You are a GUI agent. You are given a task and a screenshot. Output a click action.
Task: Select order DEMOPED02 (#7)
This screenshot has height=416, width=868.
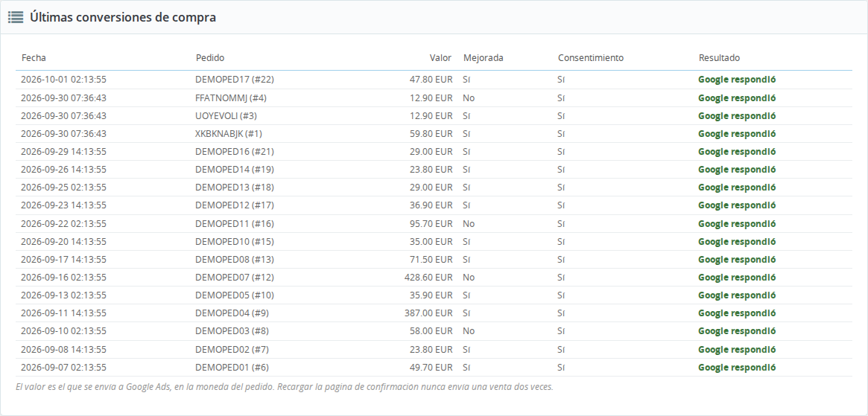232,349
